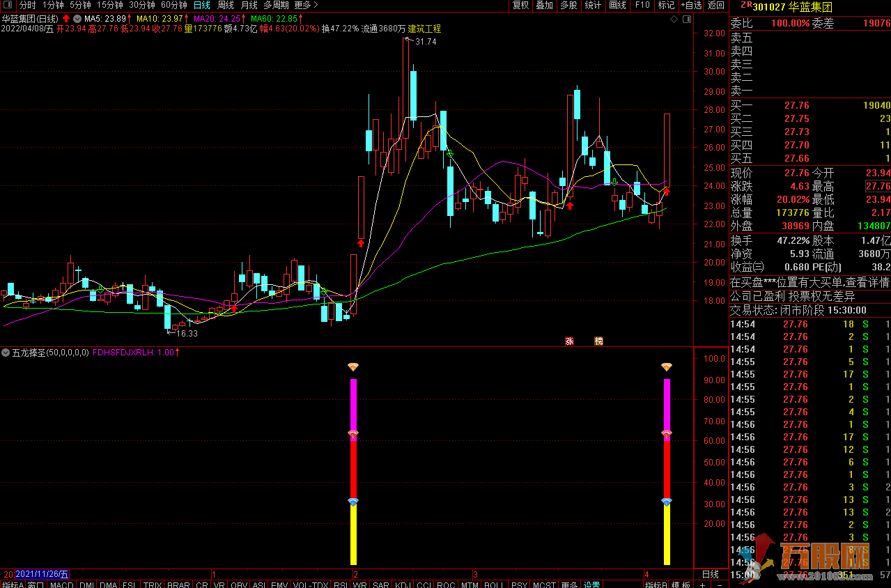
Task: Click the 买一 27.76 order row
Action: [810, 105]
